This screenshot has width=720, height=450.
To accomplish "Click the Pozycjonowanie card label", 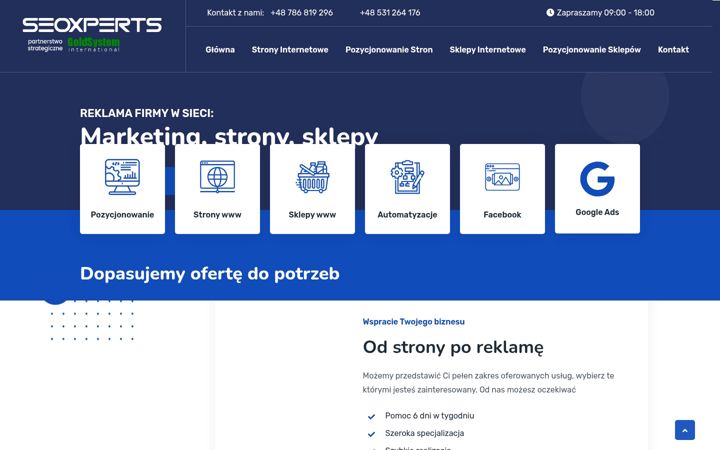I will (122, 214).
